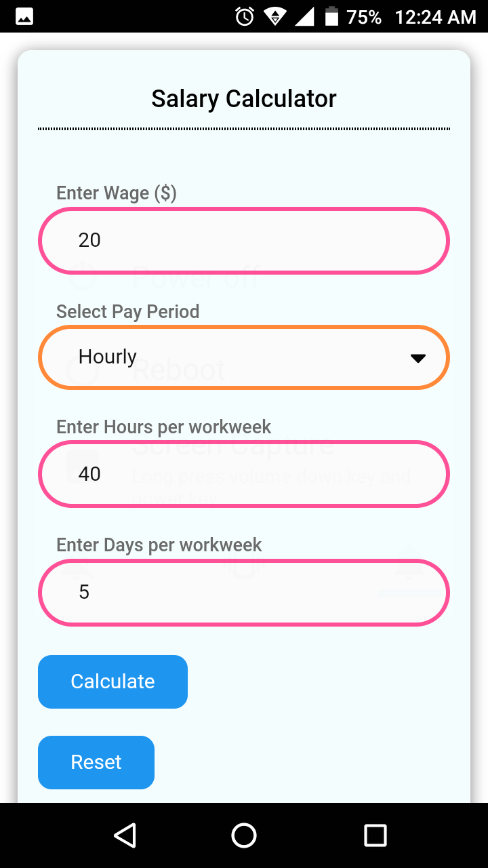The width and height of the screenshot is (488, 868).
Task: Tap the alarm clock status icon
Action: pyautogui.click(x=244, y=16)
